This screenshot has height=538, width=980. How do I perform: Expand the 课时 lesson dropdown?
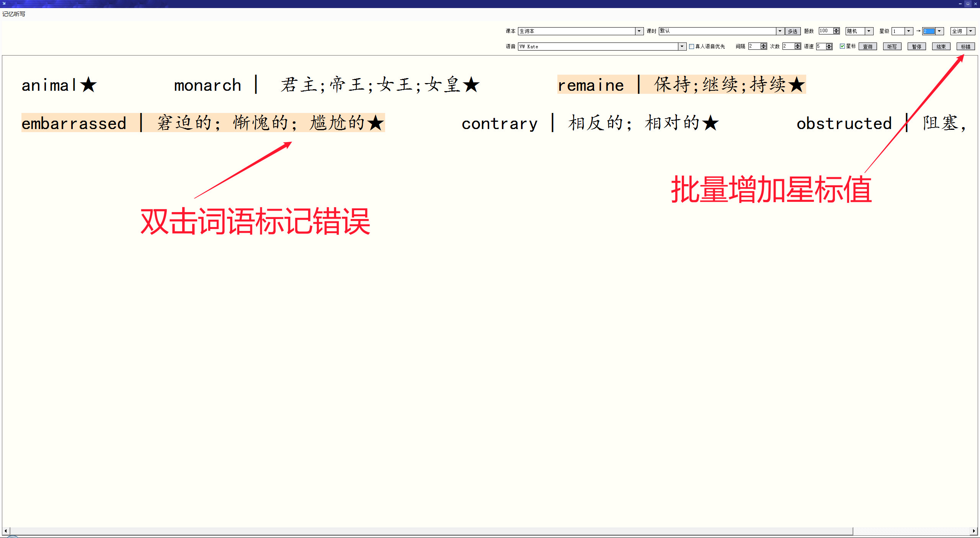point(780,31)
